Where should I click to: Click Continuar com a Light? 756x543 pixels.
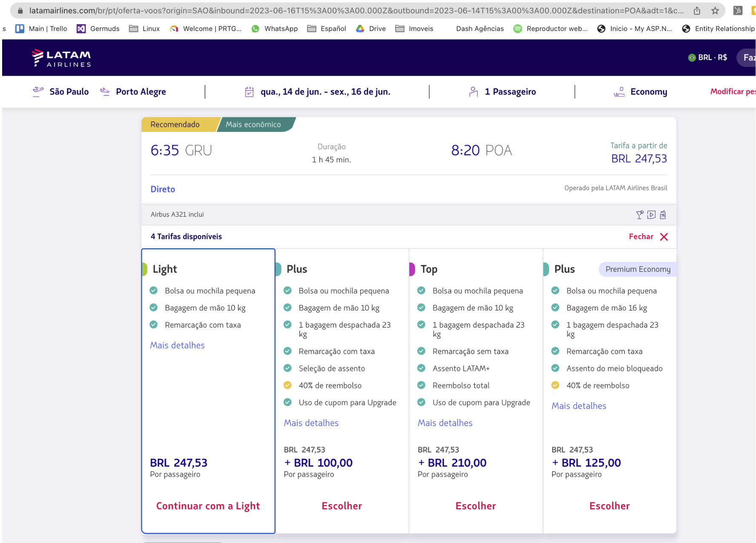(x=208, y=506)
